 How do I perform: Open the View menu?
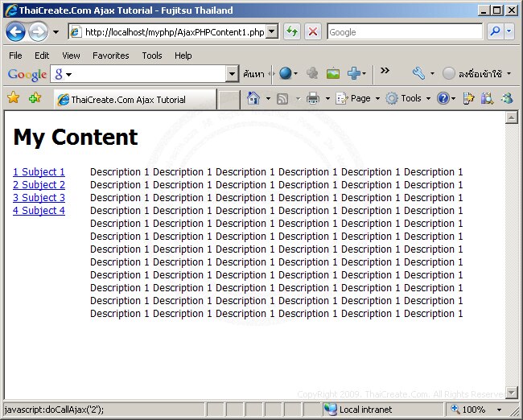71,56
